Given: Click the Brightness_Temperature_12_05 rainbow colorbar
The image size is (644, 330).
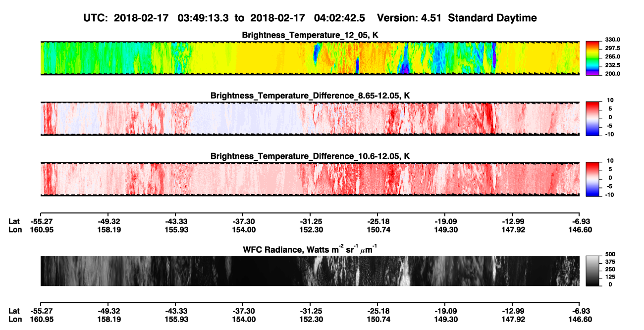Looking at the screenshot, I should pos(592,58).
